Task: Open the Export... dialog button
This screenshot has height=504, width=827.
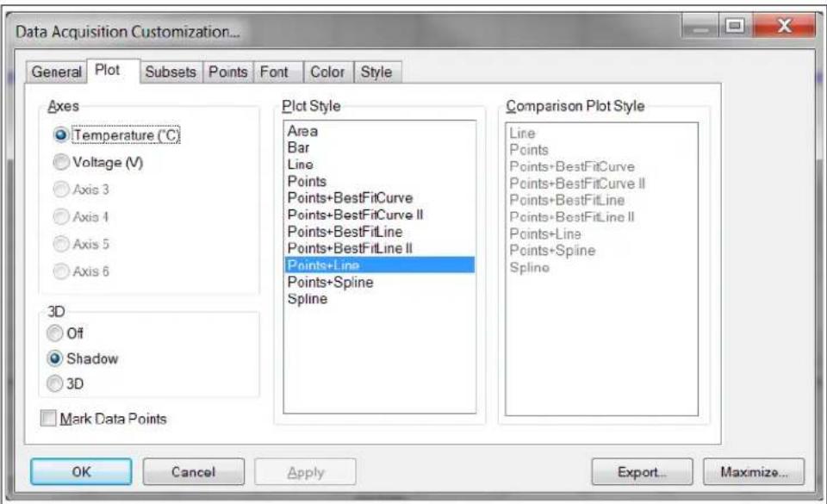Action: [x=642, y=471]
